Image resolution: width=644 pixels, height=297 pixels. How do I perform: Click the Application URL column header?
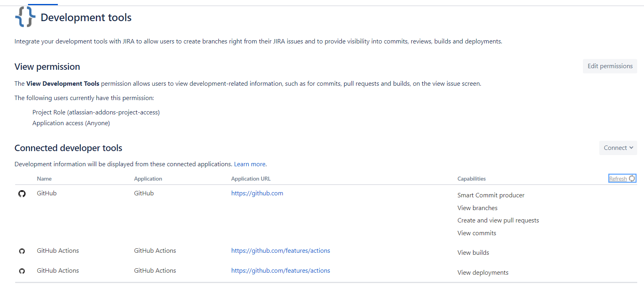click(251, 179)
